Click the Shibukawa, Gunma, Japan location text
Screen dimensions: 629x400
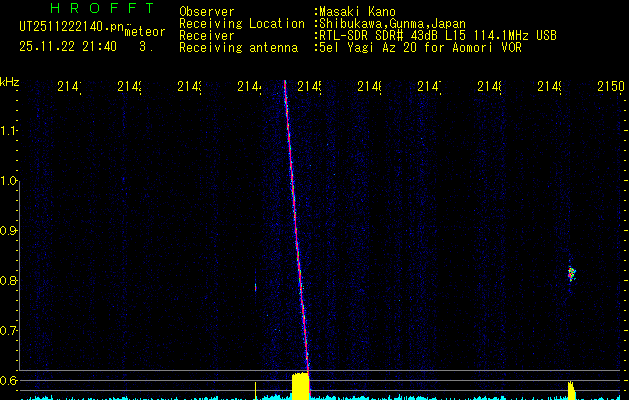[391, 23]
